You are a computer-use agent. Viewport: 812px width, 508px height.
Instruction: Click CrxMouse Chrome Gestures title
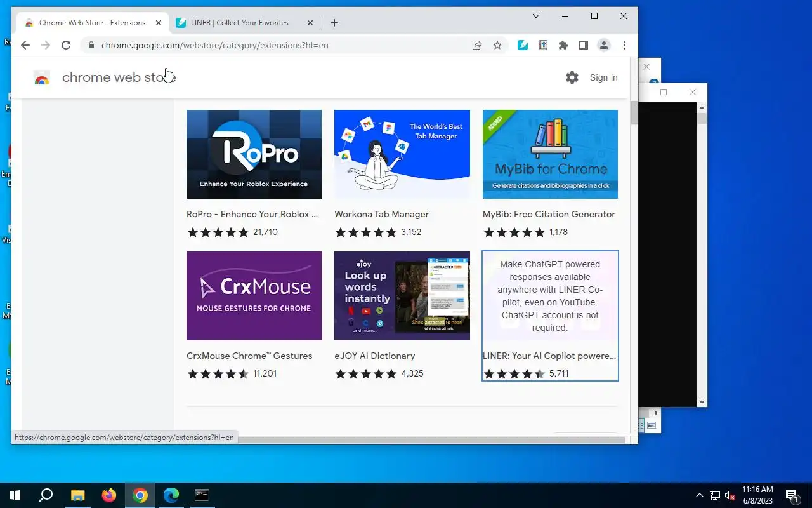tap(249, 356)
